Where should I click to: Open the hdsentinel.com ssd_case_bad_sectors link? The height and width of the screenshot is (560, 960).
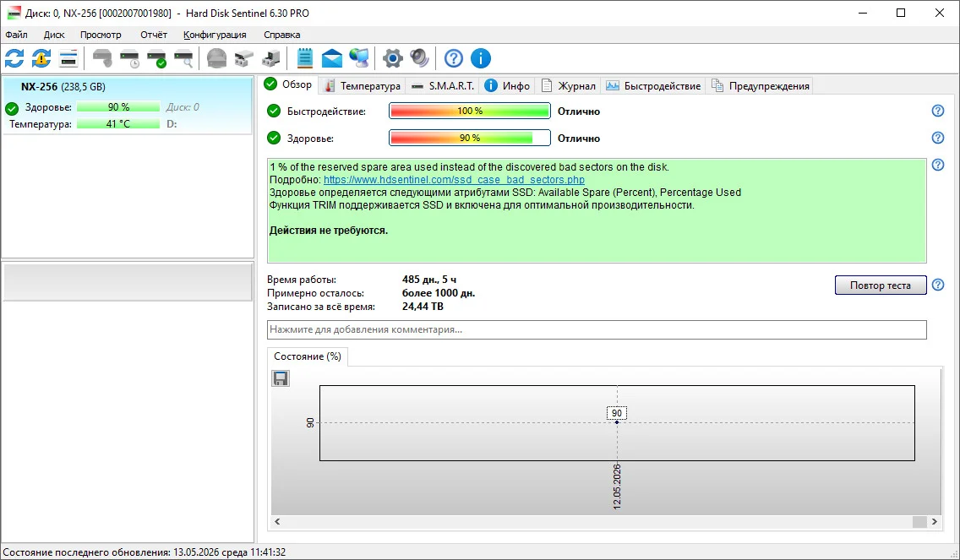pos(454,180)
